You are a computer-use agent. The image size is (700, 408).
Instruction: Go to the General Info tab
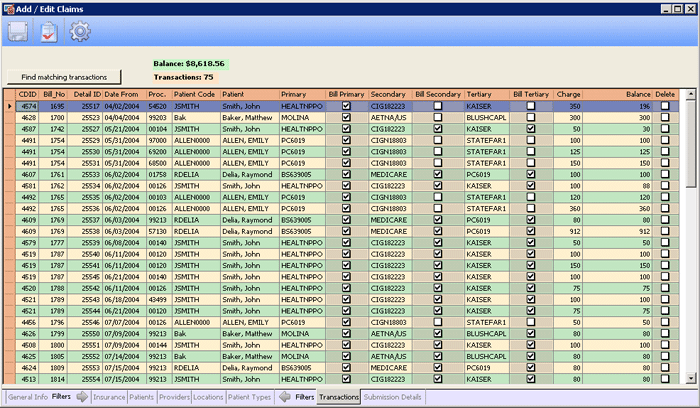[26, 397]
